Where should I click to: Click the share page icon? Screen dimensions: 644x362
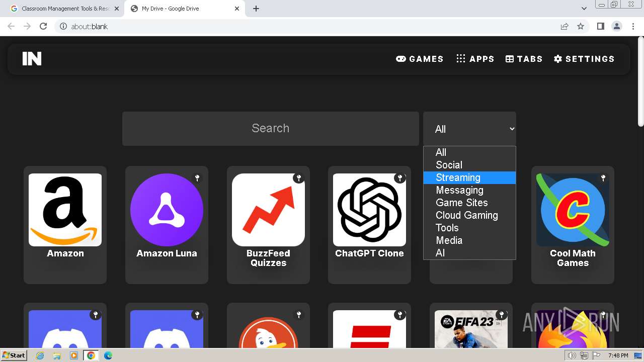point(565,26)
